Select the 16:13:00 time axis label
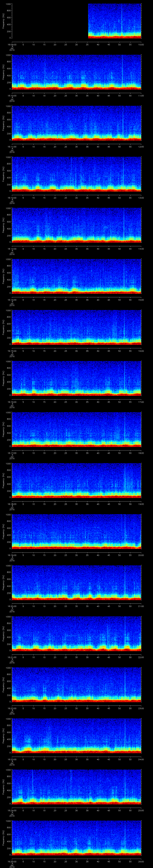 tap(12, 248)
